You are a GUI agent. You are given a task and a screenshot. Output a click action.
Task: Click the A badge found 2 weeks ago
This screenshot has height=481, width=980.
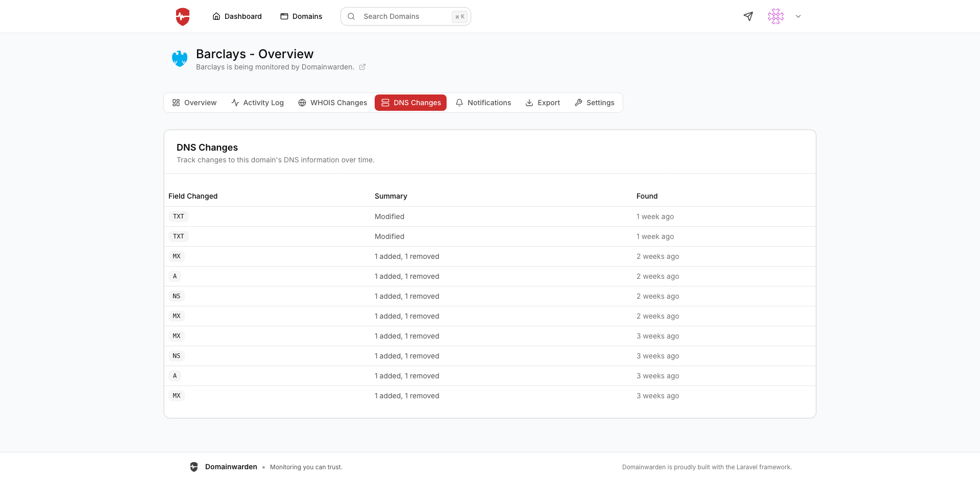[175, 276]
